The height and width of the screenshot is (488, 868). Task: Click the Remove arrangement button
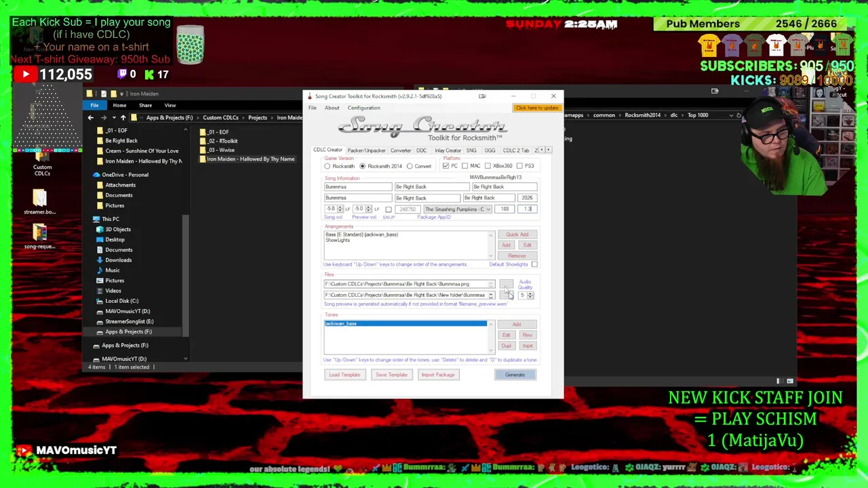coord(517,256)
